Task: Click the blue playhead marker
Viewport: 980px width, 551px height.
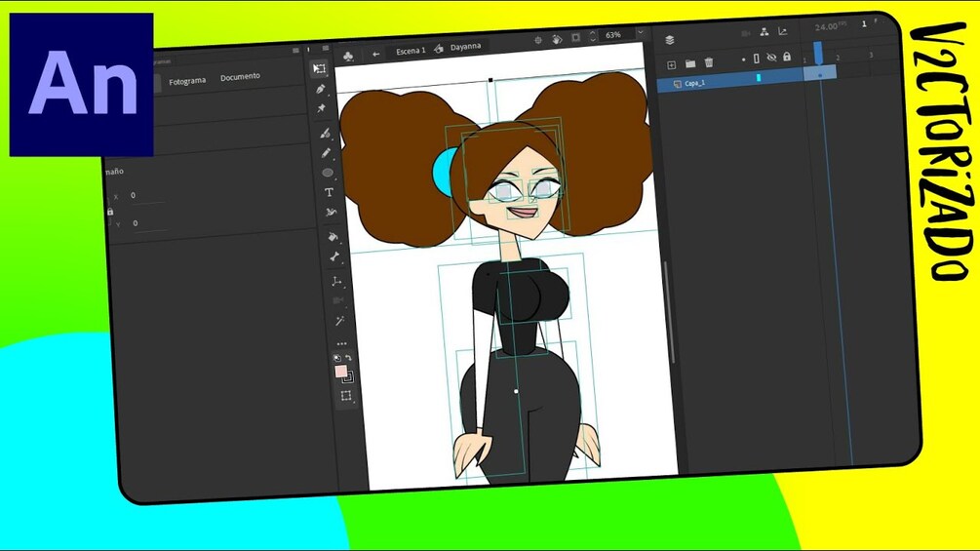Action: (x=817, y=52)
